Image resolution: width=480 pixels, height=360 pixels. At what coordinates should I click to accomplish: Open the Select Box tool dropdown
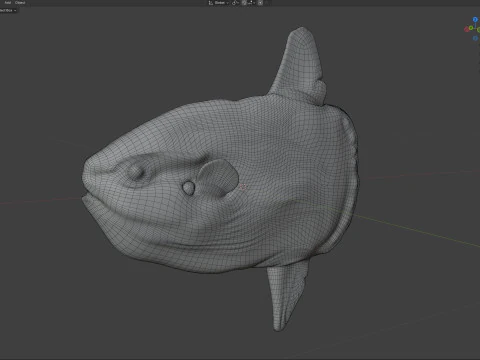tap(8, 10)
